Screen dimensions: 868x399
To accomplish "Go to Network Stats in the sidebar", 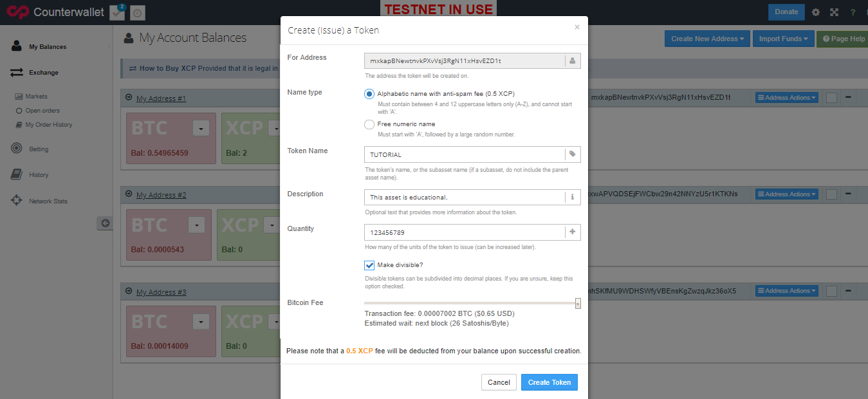I will pyautogui.click(x=40, y=200).
